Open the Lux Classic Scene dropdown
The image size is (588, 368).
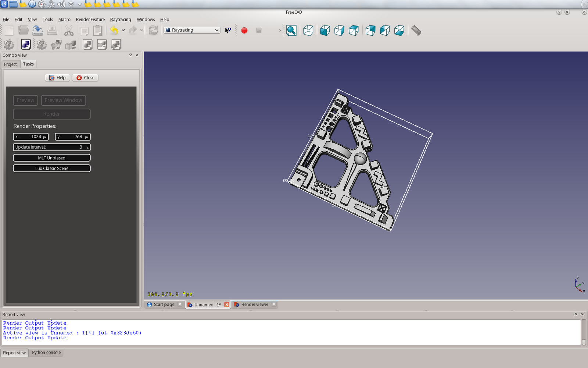pos(52,168)
